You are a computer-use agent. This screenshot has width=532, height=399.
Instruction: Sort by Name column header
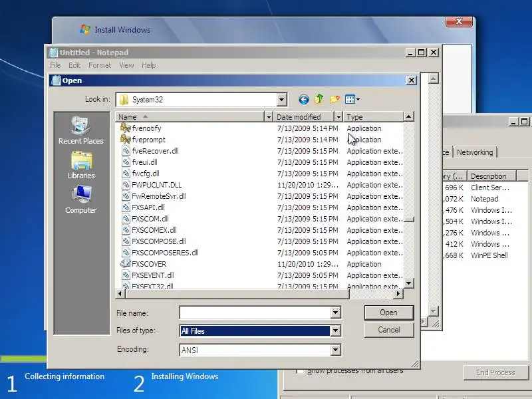(x=190, y=117)
